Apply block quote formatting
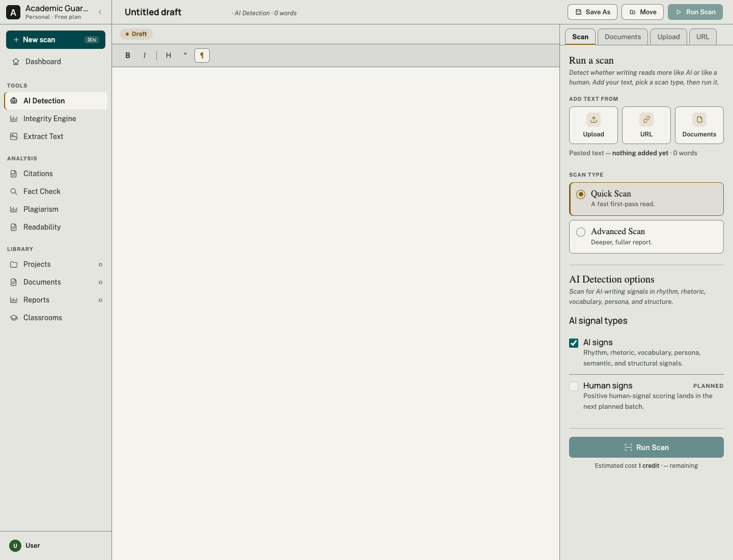 (x=185, y=55)
